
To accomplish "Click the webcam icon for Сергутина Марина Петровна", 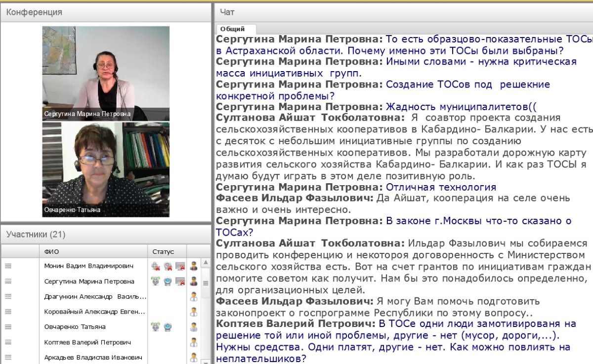I will (168, 281).
